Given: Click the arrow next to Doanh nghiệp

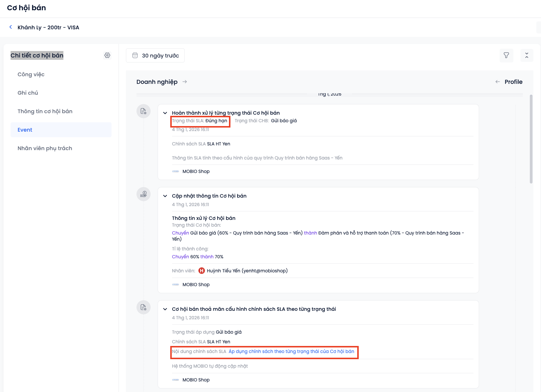Looking at the screenshot, I should click(x=185, y=82).
